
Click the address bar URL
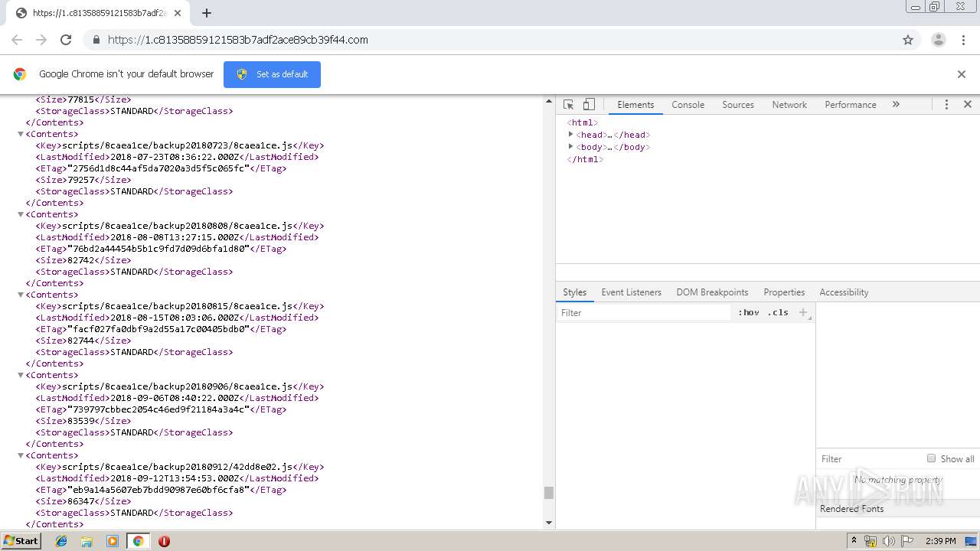[237, 40]
